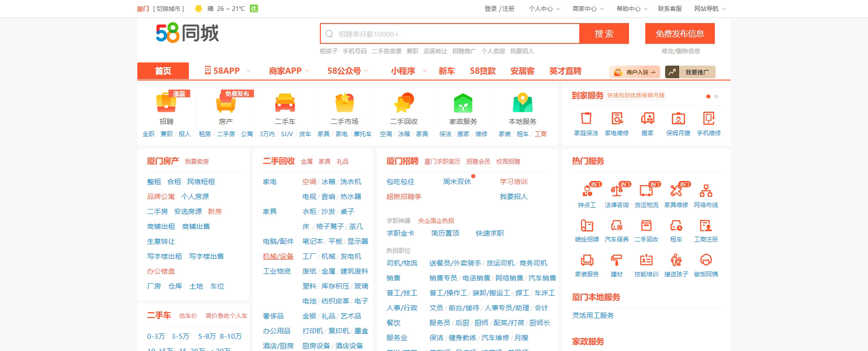This screenshot has width=868, height=351.
Task: Expand the 商家中心 dropdown
Action: coord(588,9)
